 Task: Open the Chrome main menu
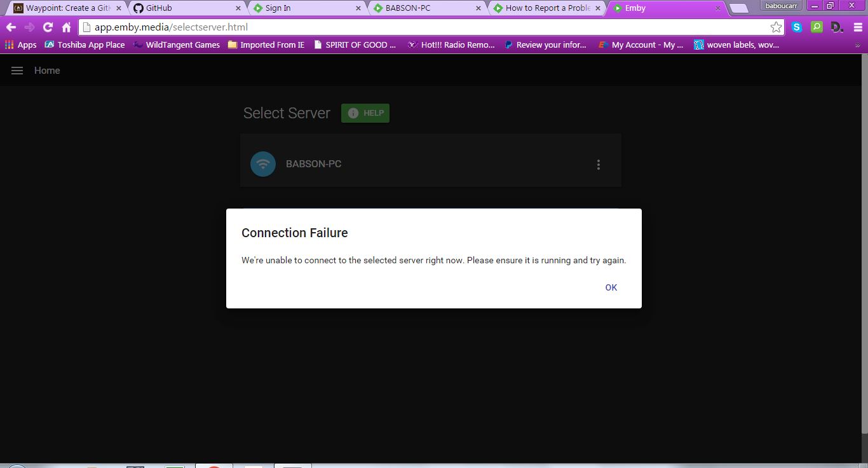coord(857,27)
